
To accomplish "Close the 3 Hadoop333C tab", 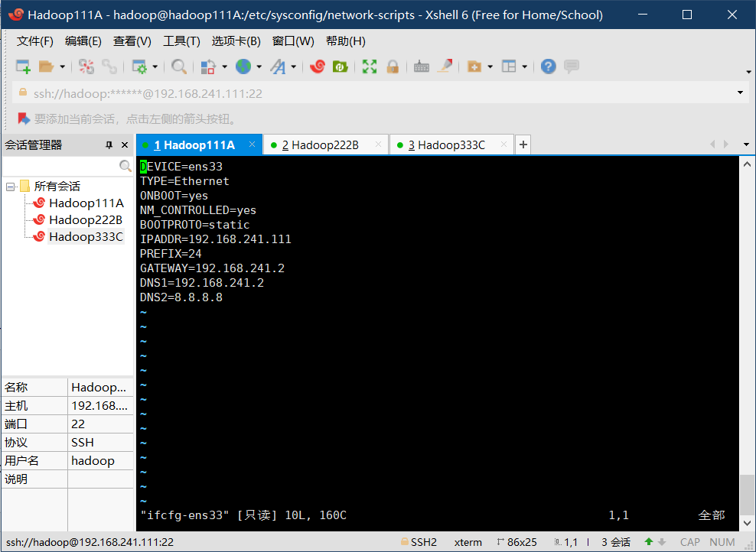I will tap(503, 144).
